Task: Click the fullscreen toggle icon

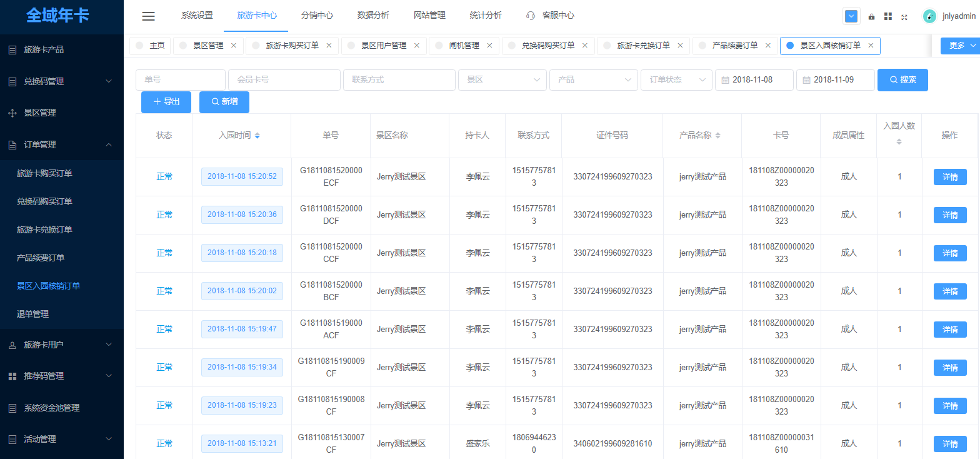Action: click(904, 17)
